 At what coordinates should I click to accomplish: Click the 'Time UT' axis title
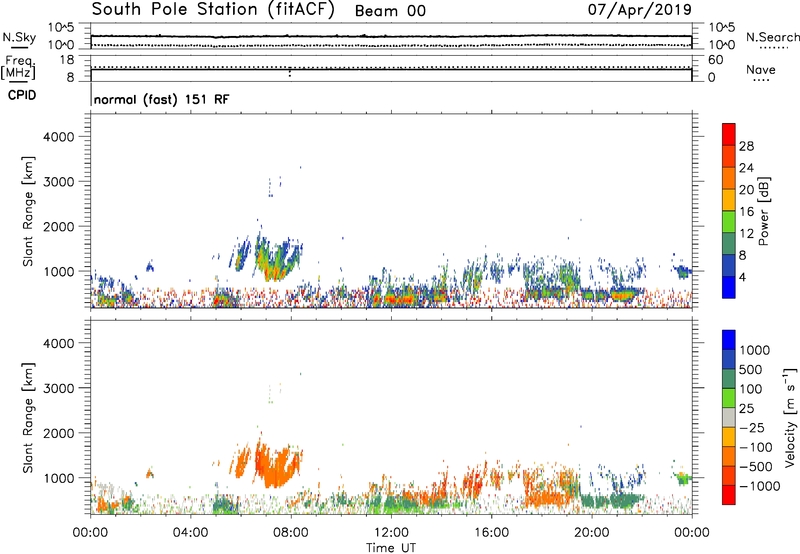pos(391,548)
